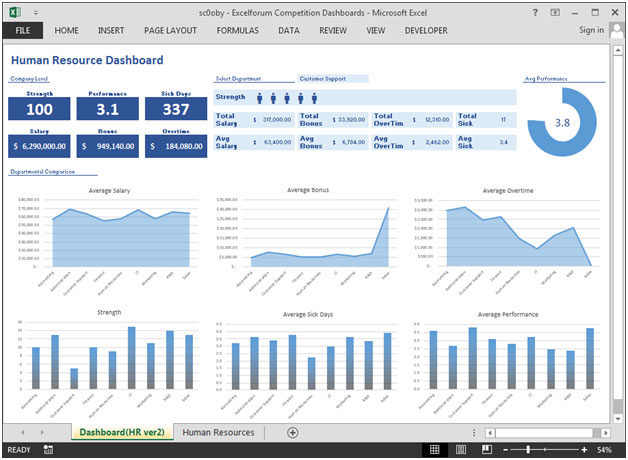
Task: Open the Customize Quick Access Toolbar dropdown
Action: pyautogui.click(x=36, y=13)
